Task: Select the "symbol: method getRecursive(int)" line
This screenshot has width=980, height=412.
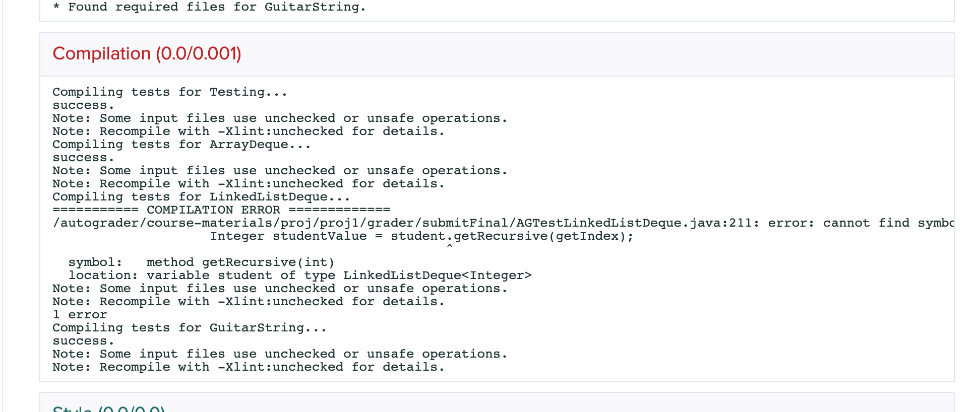Action: (x=201, y=262)
